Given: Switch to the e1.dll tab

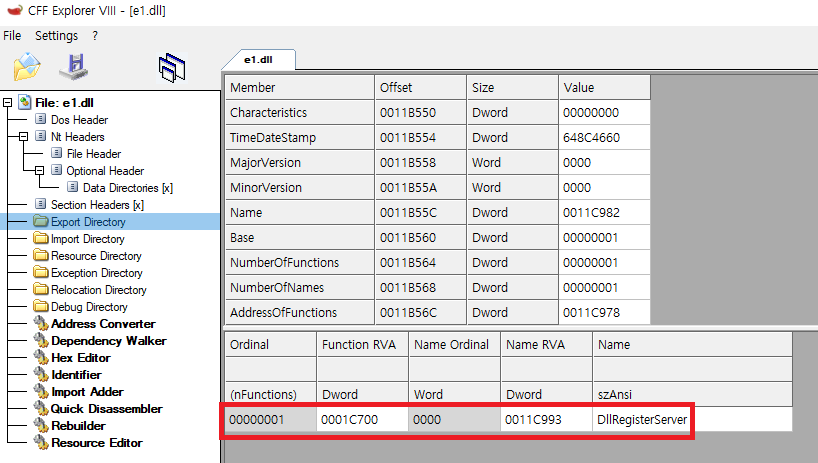Looking at the screenshot, I should [259, 59].
